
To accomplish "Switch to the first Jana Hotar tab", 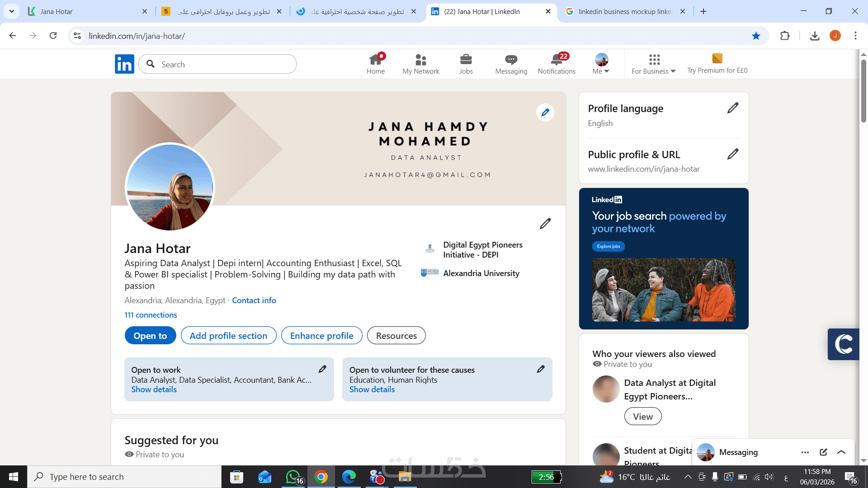I will (x=86, y=11).
